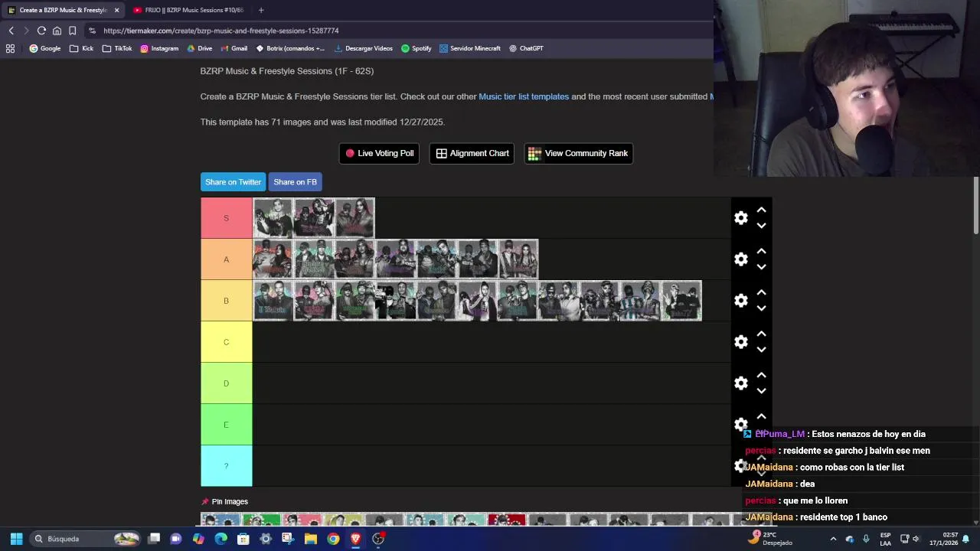View Community Rank button
The width and height of the screenshot is (980, 551).
coord(578,153)
